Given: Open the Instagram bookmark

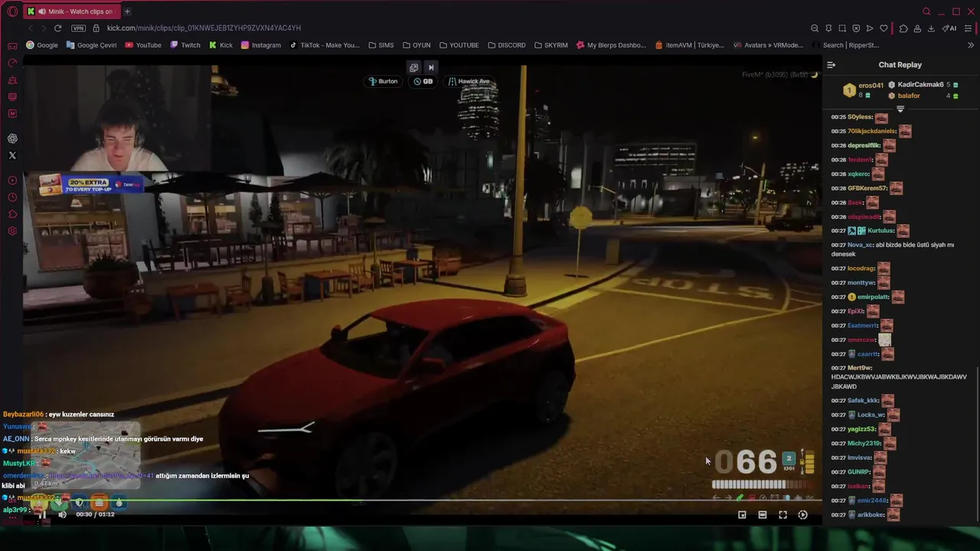Looking at the screenshot, I should (261, 45).
